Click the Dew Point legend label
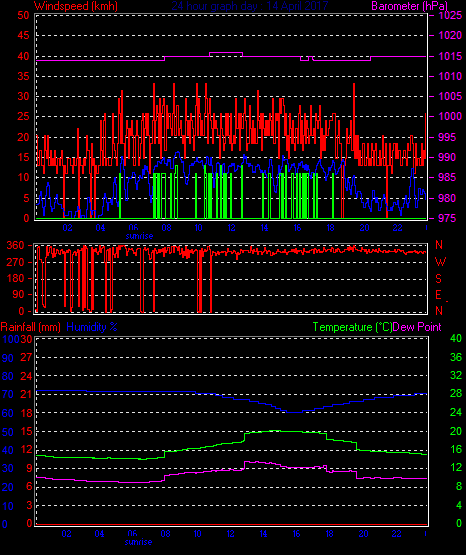 pyautogui.click(x=417, y=327)
